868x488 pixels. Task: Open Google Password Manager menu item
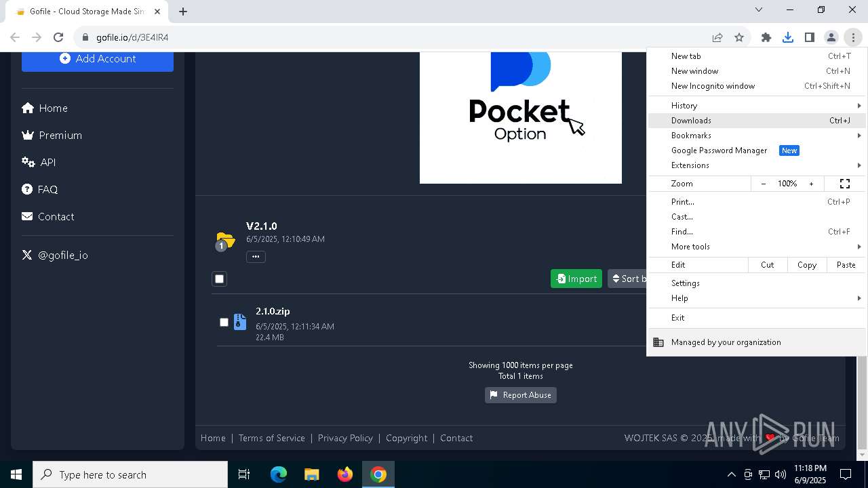(757, 150)
